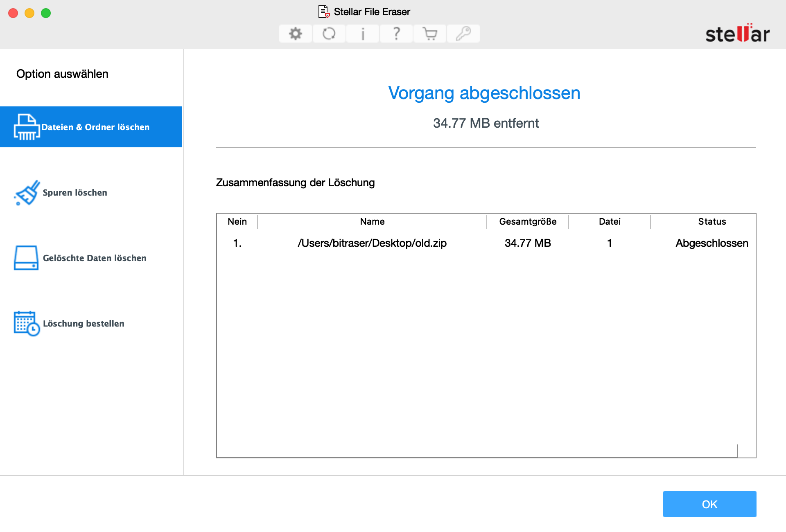786x532 pixels.
Task: Open help with the question mark icon
Action: (x=396, y=34)
